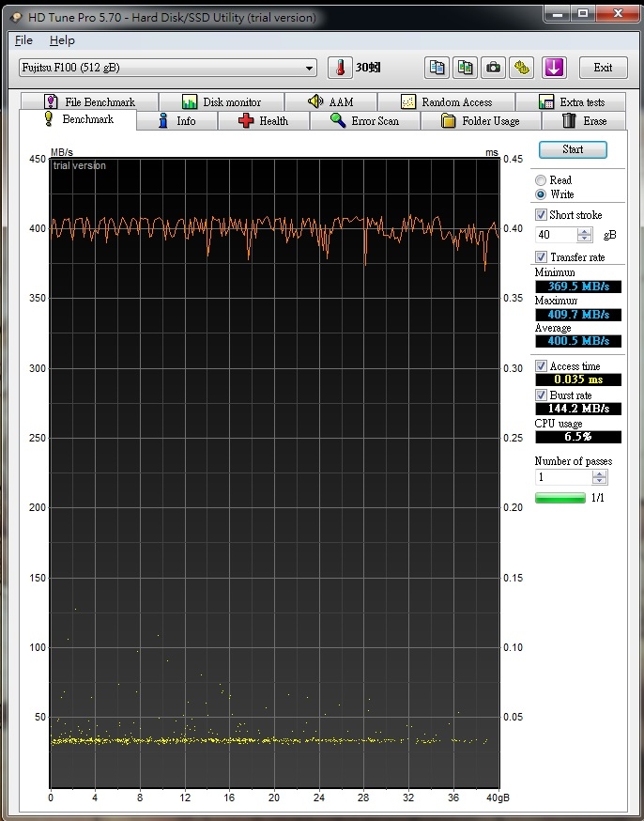Toggle the Access time checkbox
Screen dimensions: 644x821
pyautogui.click(x=541, y=366)
